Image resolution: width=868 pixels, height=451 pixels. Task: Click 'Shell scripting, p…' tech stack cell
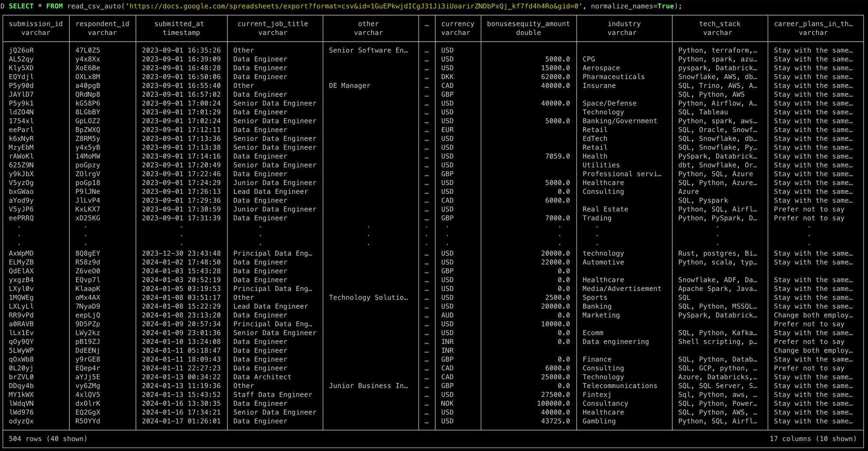point(718,342)
